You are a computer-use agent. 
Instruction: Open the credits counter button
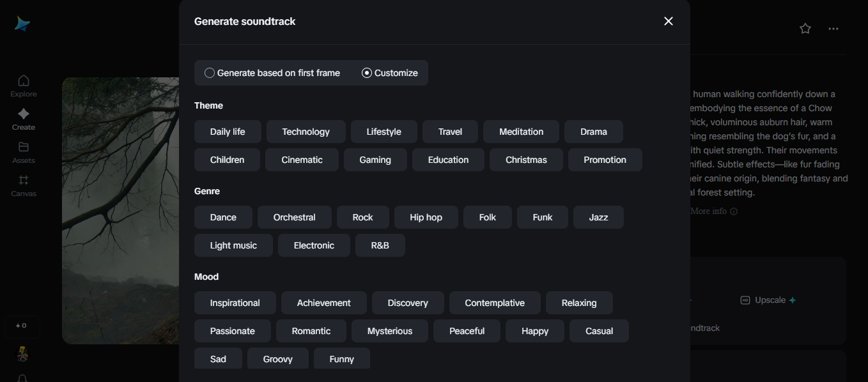22,326
